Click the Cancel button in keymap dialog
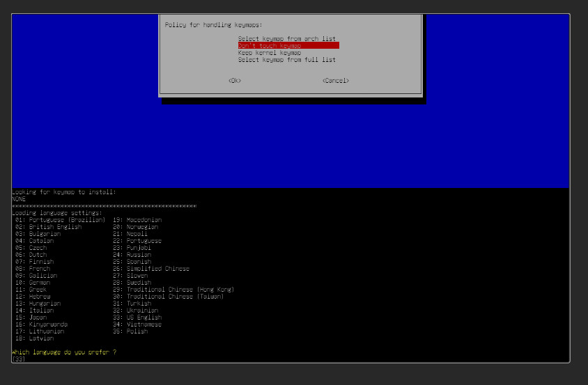The width and height of the screenshot is (588, 385). click(x=335, y=81)
